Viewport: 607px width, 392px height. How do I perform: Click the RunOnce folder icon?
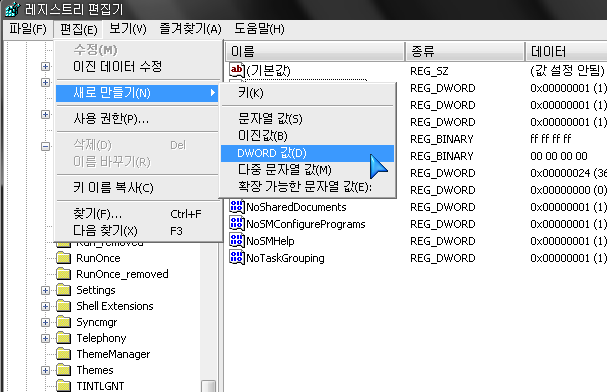point(63,258)
